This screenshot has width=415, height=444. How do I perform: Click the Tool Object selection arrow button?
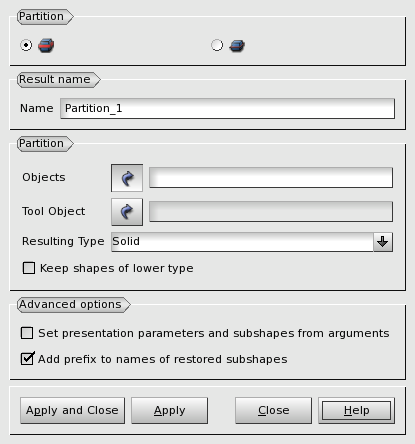[127, 212]
